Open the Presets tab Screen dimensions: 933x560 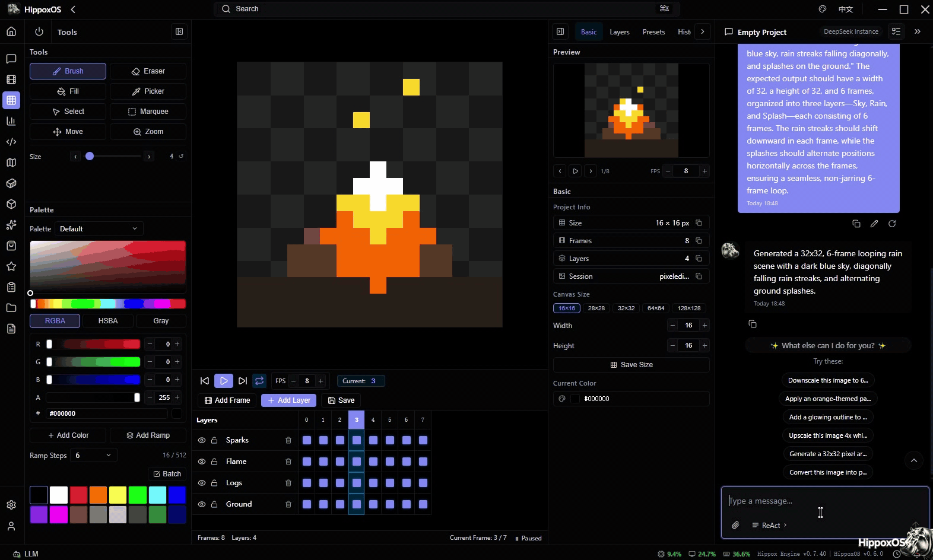click(653, 32)
